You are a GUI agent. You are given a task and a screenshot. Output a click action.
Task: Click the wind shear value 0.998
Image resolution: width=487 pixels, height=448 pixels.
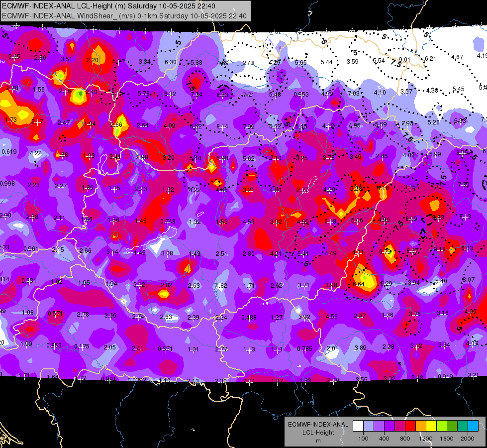7,183
